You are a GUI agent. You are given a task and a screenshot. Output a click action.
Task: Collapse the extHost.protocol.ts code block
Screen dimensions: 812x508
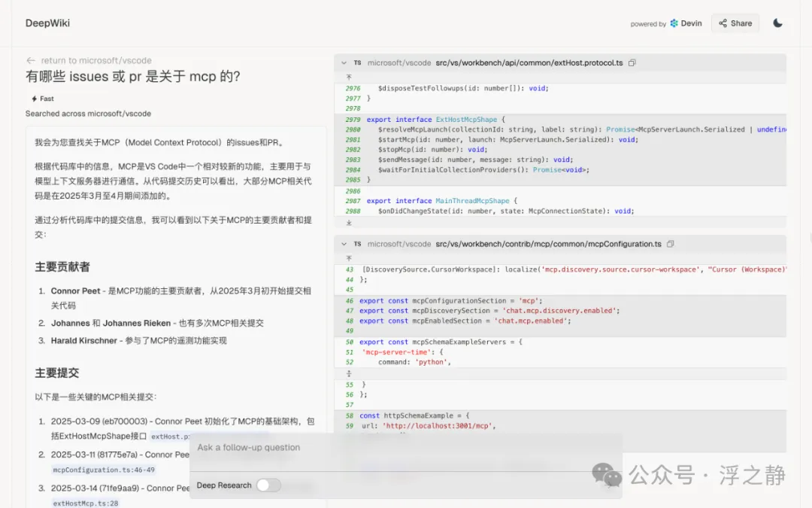344,62
